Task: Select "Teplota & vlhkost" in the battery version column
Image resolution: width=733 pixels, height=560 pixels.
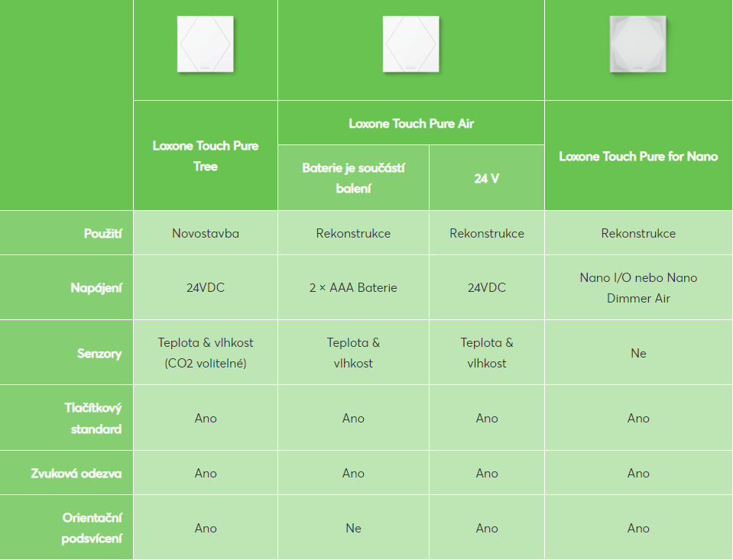Action: 353,353
